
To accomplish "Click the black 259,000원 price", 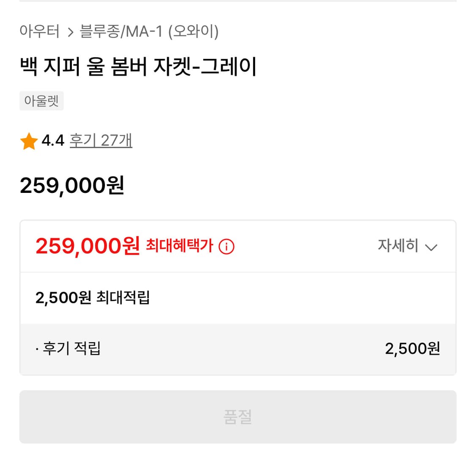I will click(72, 185).
